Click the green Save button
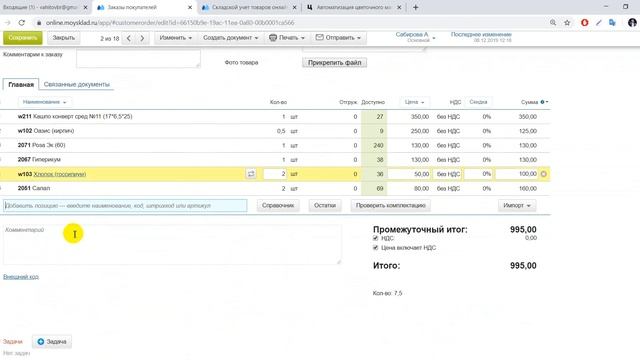This screenshot has height=360, width=640. point(22,38)
